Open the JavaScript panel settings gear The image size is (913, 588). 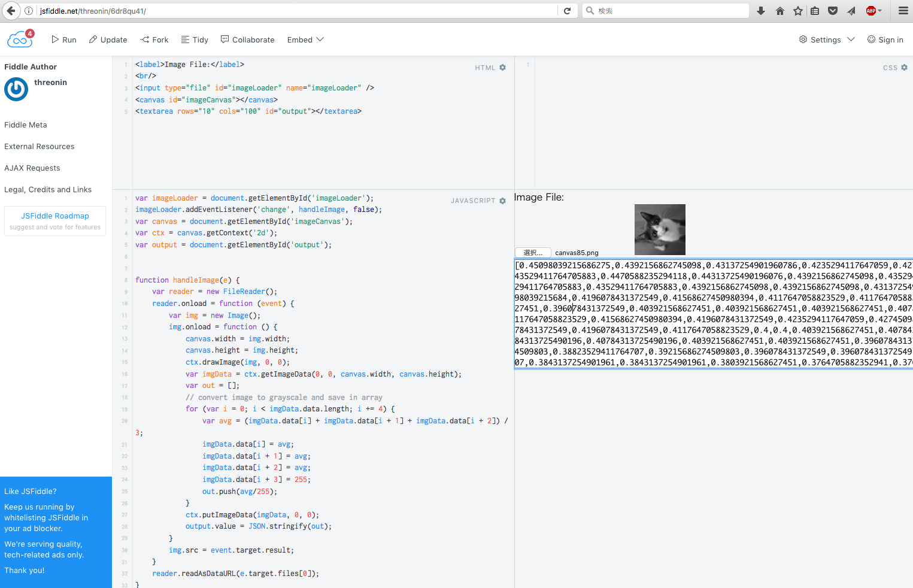pos(502,201)
